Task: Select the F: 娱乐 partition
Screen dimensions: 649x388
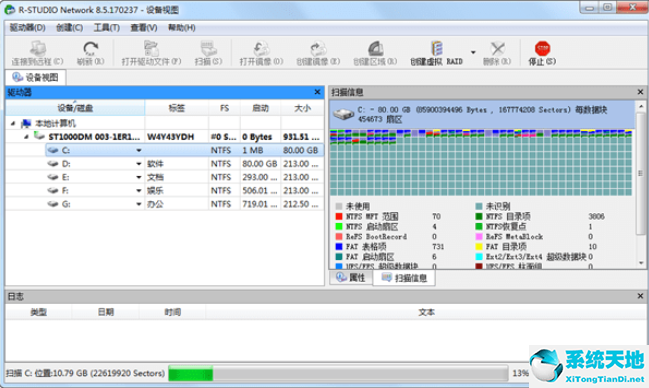Action: coord(184,190)
